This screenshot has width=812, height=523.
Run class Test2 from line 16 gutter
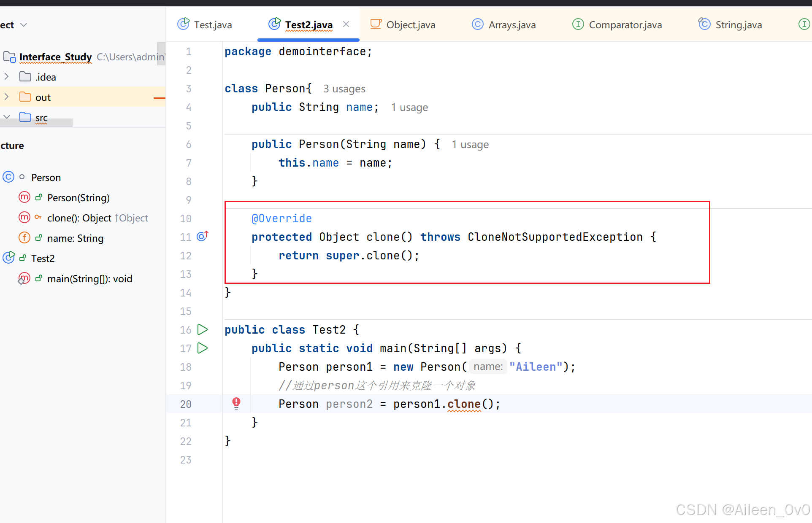coord(203,329)
